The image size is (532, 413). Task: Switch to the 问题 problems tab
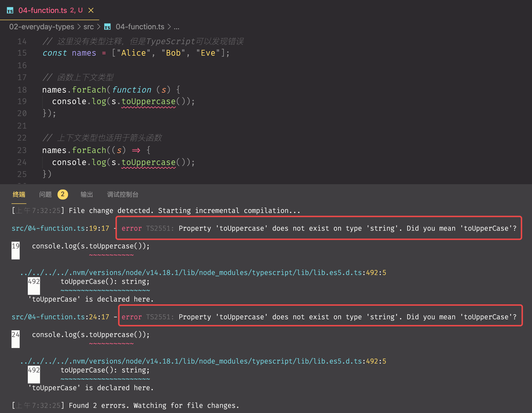point(46,194)
